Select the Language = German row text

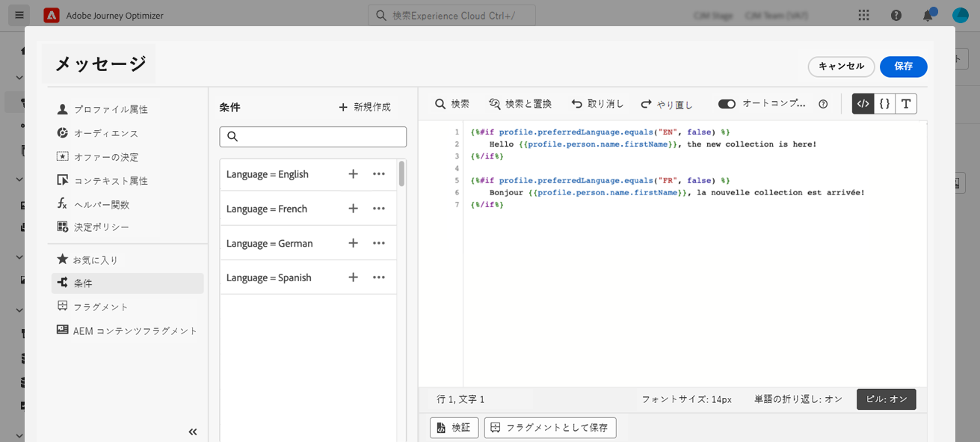tap(270, 243)
